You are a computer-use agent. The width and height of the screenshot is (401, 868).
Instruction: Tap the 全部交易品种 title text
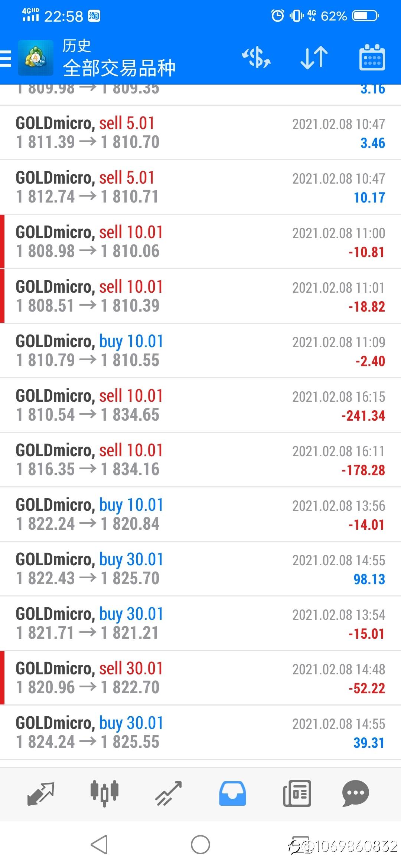click(x=119, y=68)
